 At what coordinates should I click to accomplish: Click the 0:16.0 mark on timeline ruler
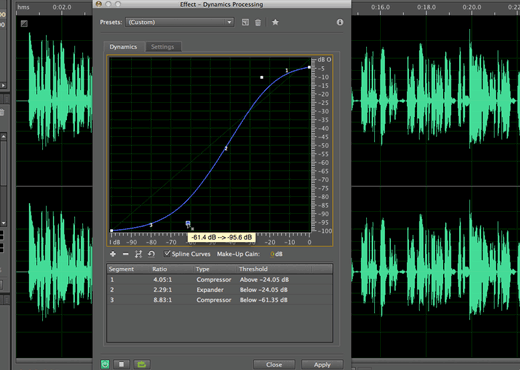(x=380, y=7)
